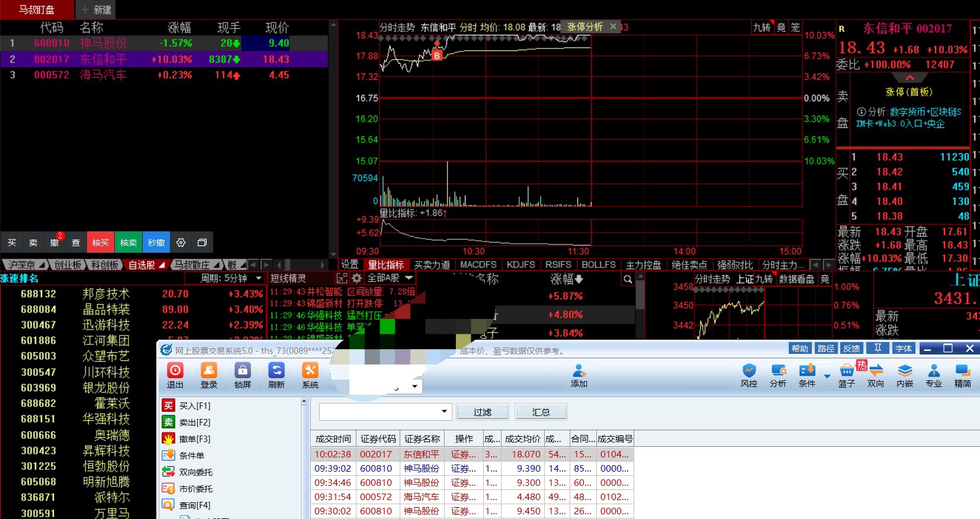Click the 退出 exit icon in trading window
The image size is (980, 519).
click(x=175, y=376)
